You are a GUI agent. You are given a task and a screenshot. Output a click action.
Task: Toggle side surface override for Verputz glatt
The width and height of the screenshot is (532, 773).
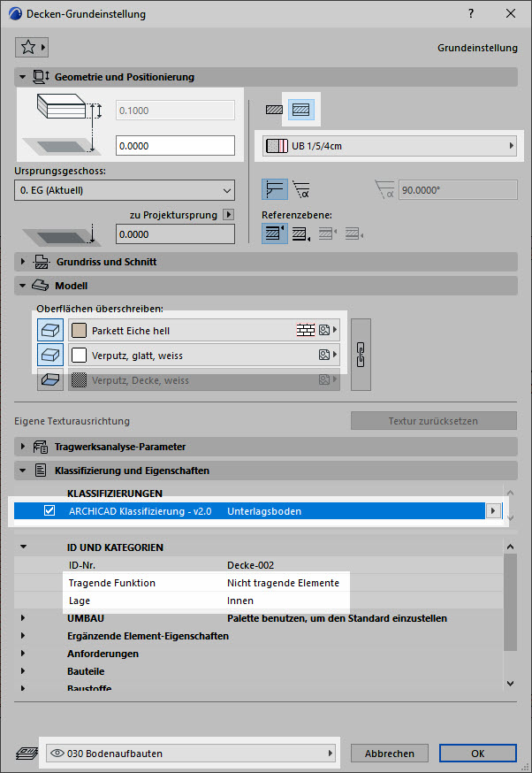(x=50, y=356)
